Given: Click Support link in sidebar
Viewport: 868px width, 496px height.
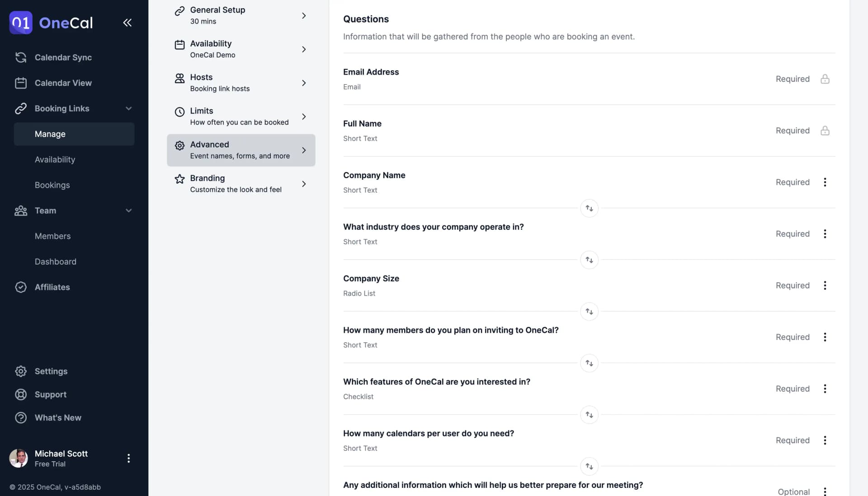Looking at the screenshot, I should click(50, 394).
